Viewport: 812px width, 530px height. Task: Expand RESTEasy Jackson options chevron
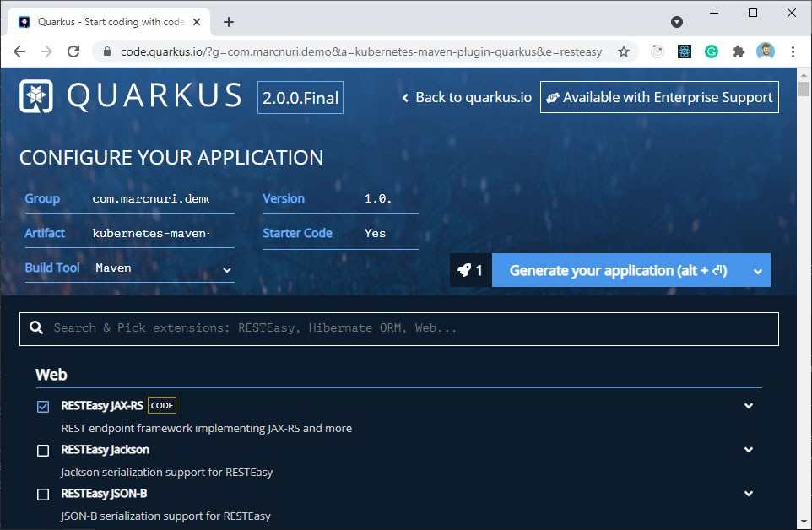(749, 450)
